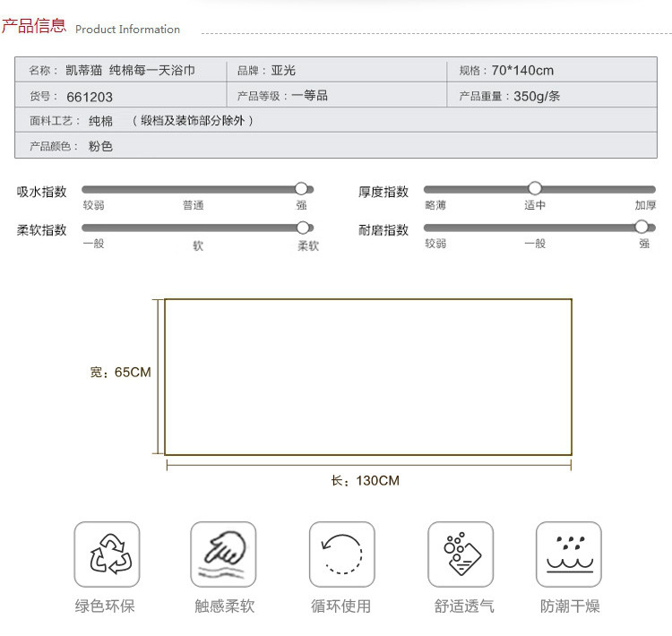Click the 宽：65CM width label

[120, 372]
